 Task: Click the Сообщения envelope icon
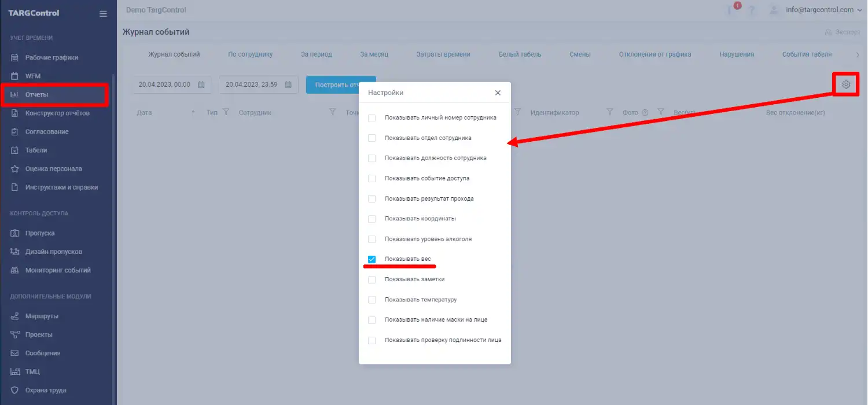coord(15,353)
